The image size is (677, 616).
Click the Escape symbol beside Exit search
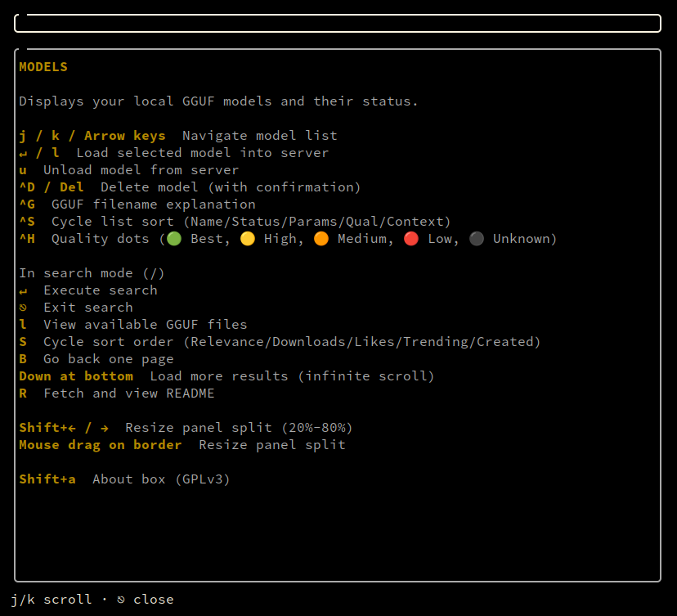24,308
